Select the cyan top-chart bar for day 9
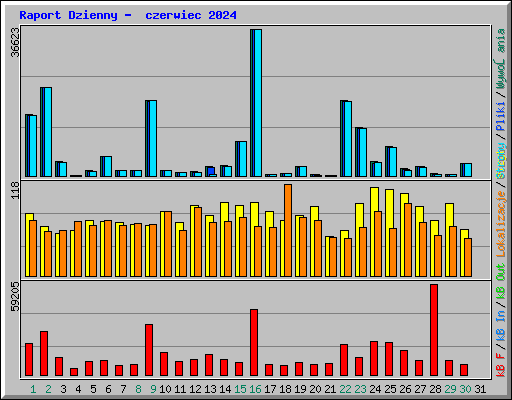The image size is (512, 400). click(153, 138)
